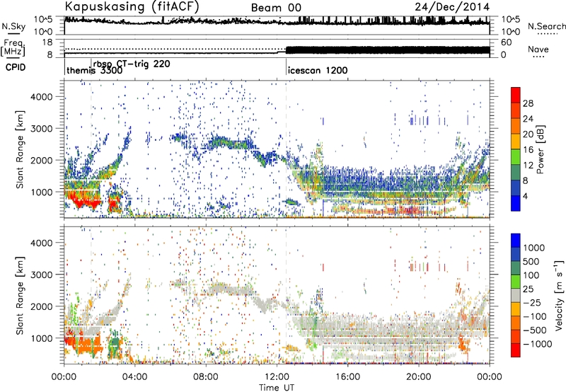Click the '16:00' time tick label
The height and width of the screenshot is (392, 566).
point(347,377)
